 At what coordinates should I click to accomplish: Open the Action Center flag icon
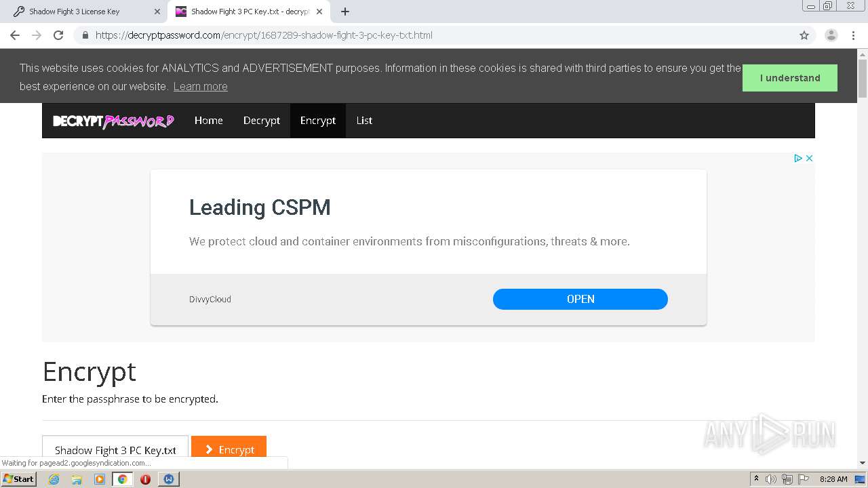[x=804, y=479]
